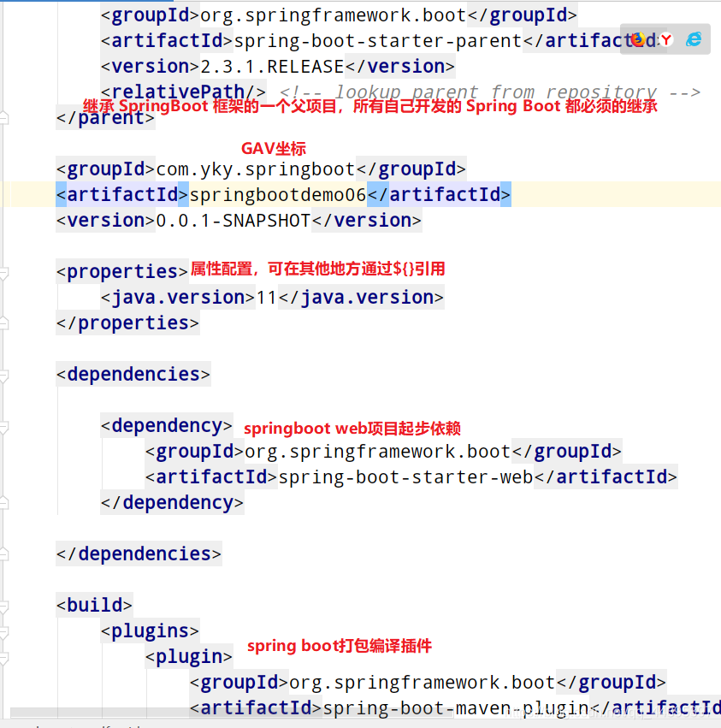
Task: Click the closing /parent tag
Action: click(x=105, y=118)
